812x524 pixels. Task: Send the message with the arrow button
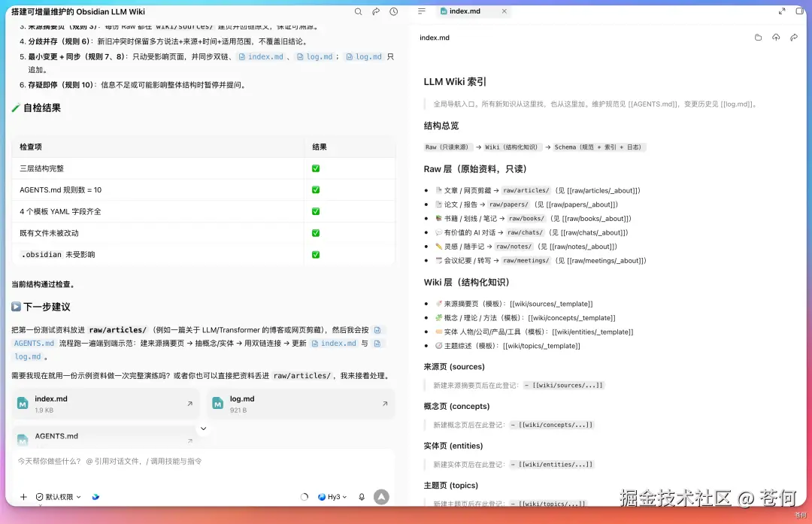click(x=381, y=496)
